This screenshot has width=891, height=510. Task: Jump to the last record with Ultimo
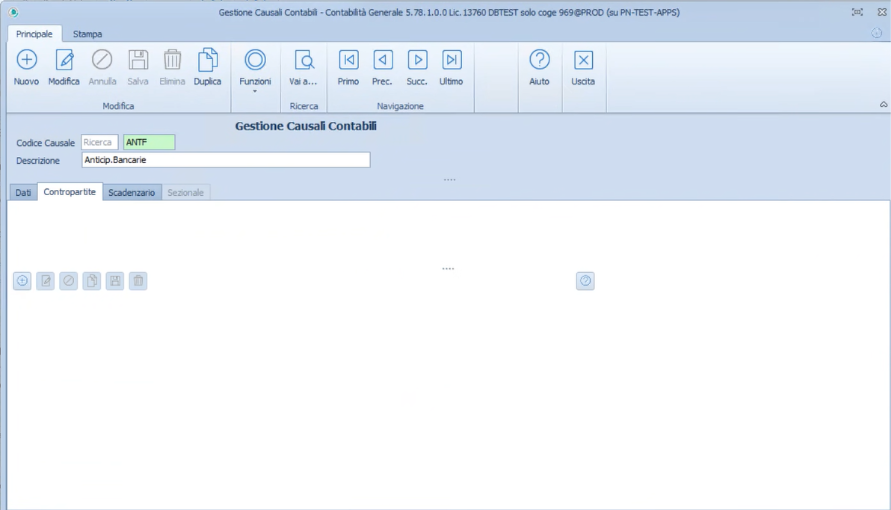point(451,60)
